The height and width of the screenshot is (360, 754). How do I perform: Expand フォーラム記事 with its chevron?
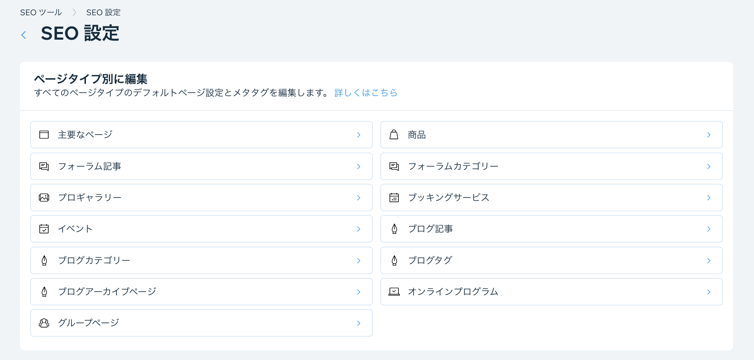point(358,166)
